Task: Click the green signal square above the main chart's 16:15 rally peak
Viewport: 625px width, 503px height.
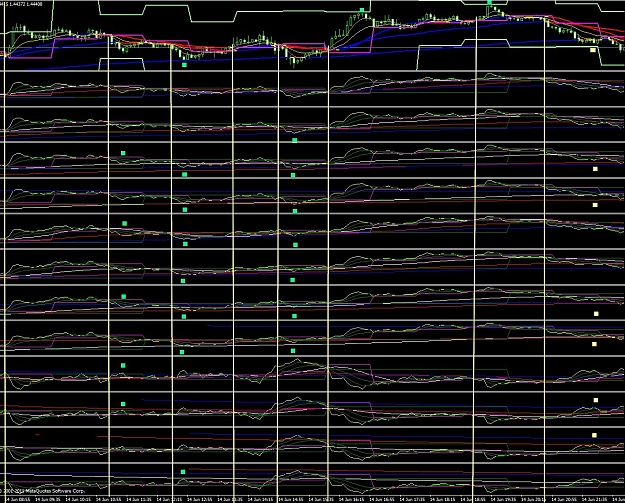Action: [362, 10]
